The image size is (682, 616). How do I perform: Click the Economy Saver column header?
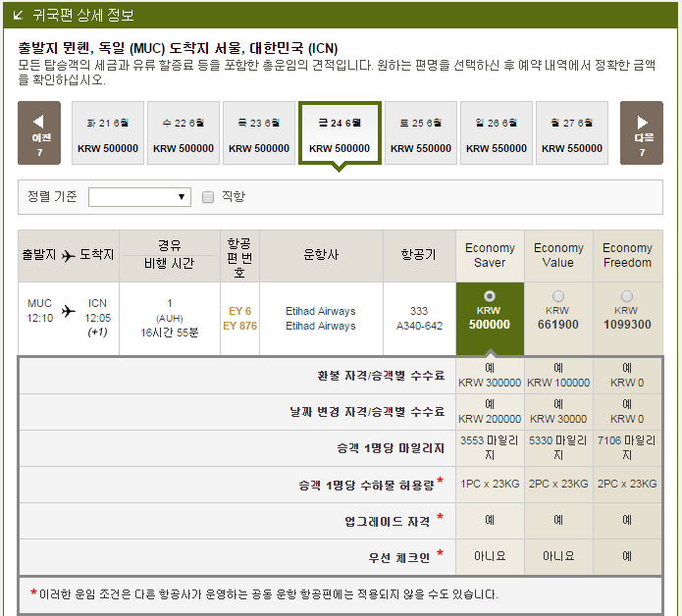(x=490, y=255)
